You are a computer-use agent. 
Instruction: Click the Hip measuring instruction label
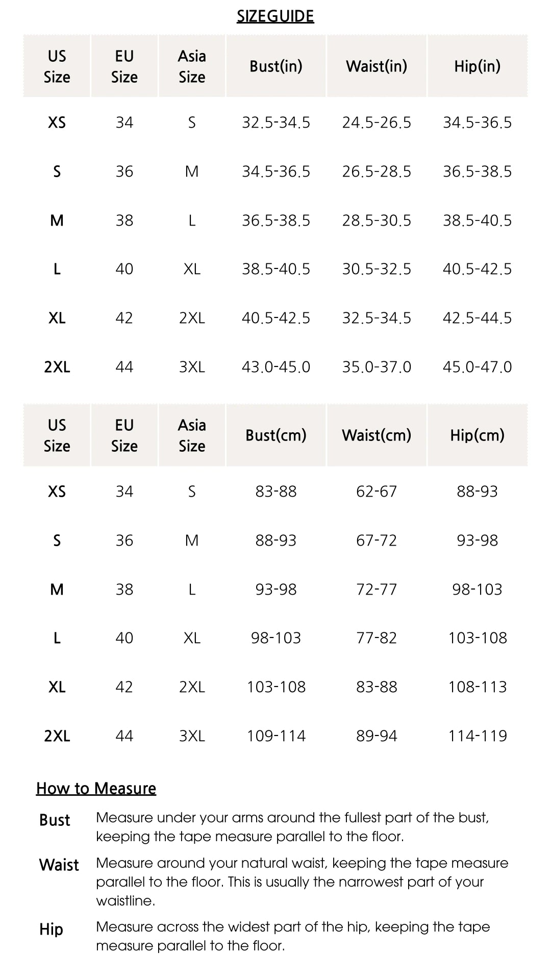tap(51, 929)
